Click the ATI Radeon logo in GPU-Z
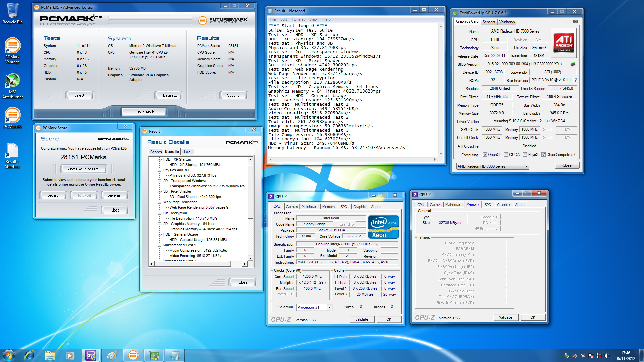The height and width of the screenshot is (362, 644). click(x=564, y=43)
